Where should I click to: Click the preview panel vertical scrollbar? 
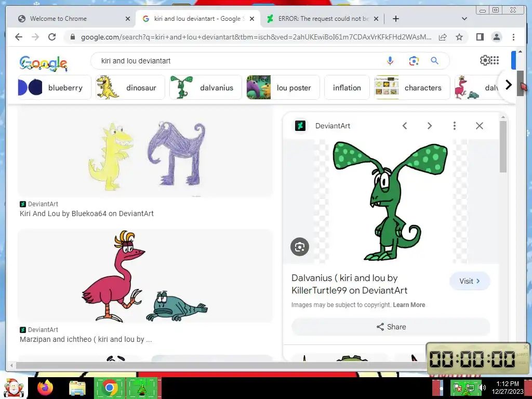(503, 146)
